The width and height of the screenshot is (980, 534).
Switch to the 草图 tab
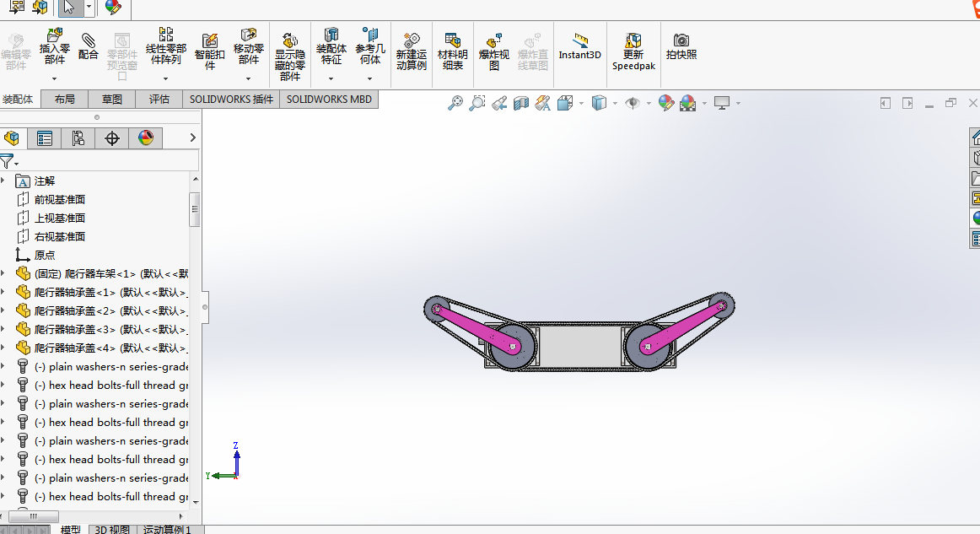click(112, 99)
